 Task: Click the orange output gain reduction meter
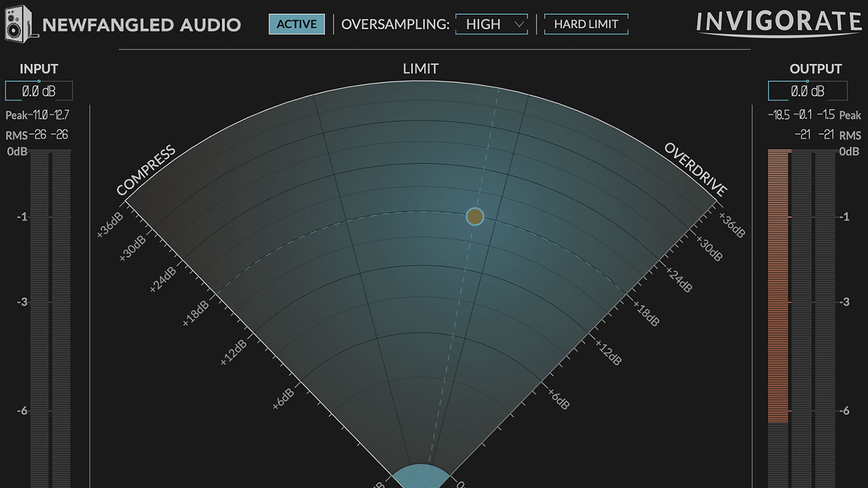click(779, 286)
